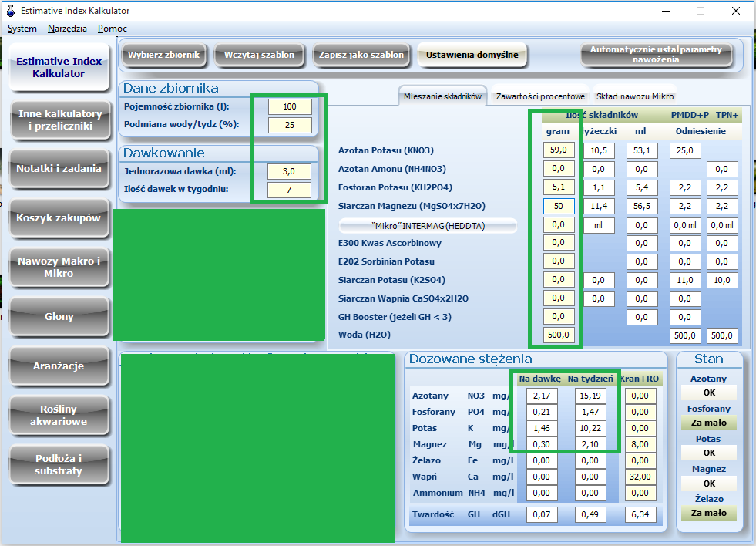Click the Jednorazowa dawka input field
756x546 pixels.
(x=289, y=171)
